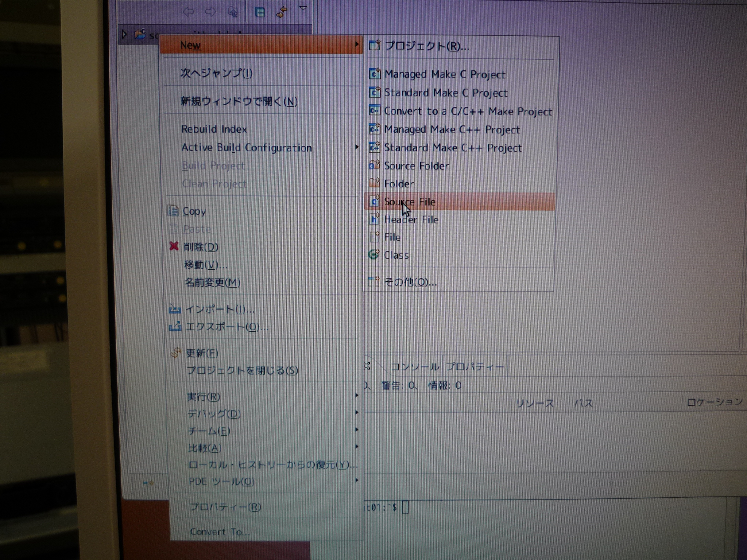Open the view menu dropdown triangle
Screen dimensions: 747x560
303,8
